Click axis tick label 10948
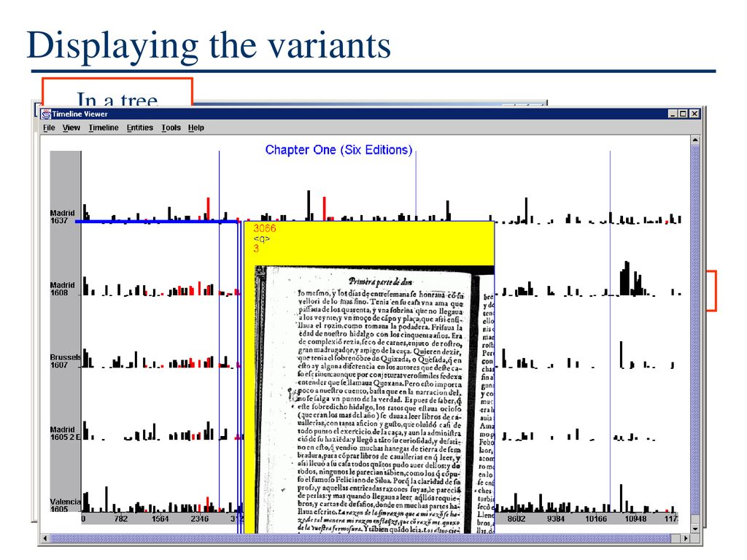 click(635, 519)
